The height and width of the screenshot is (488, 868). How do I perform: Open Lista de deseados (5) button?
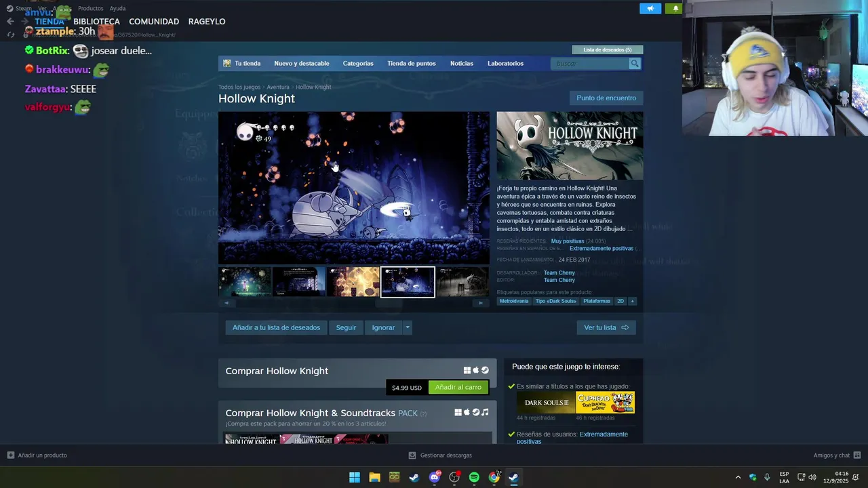pos(608,49)
